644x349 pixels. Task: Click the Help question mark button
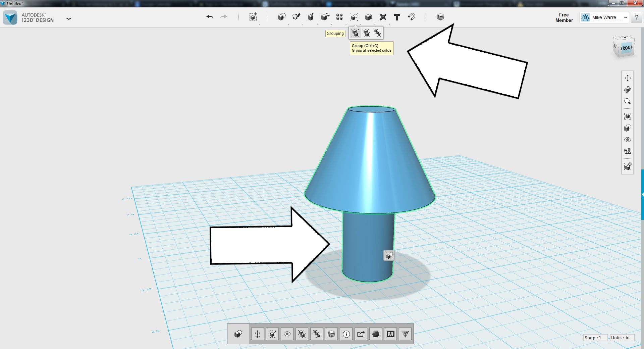click(x=637, y=17)
